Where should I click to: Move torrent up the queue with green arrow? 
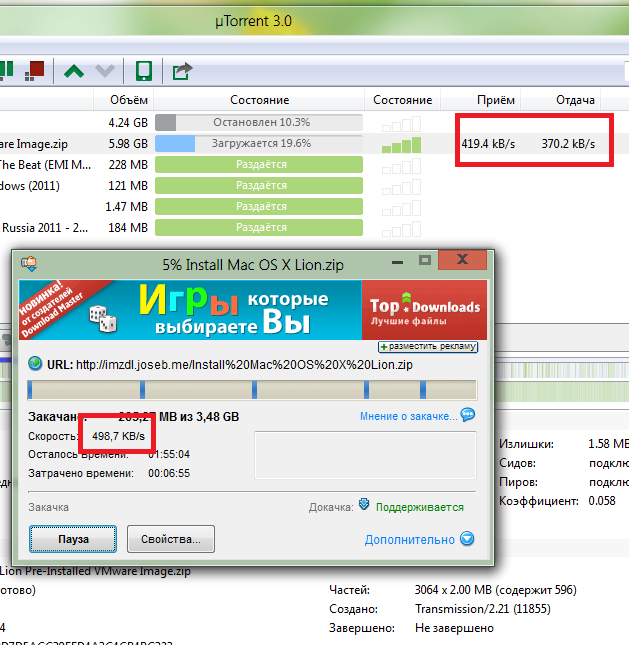click(x=74, y=71)
